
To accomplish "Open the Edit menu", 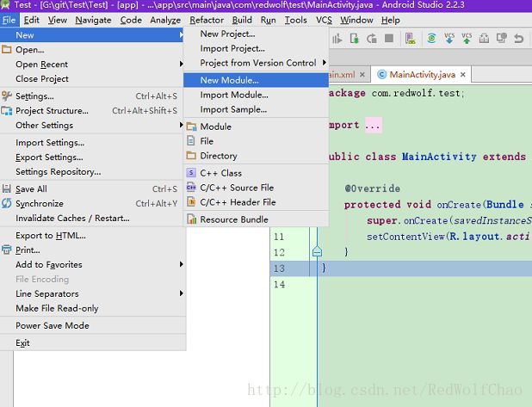I will (31, 20).
